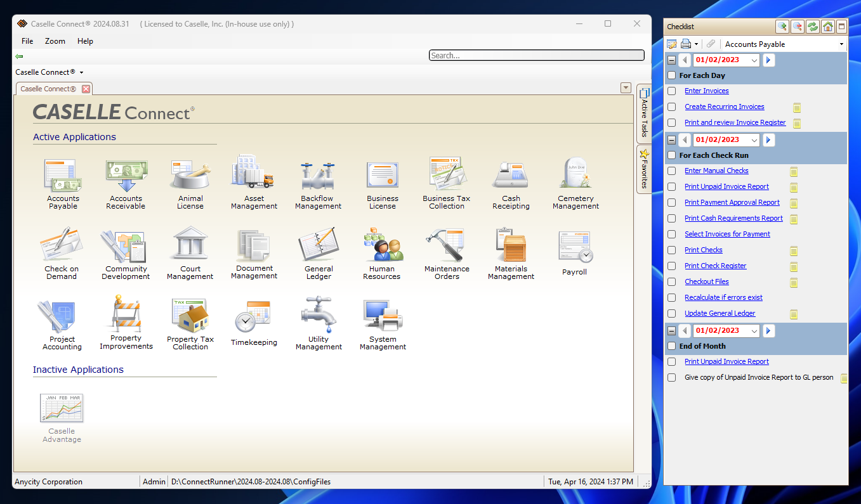
Task: Click the Checklist printer icon
Action: [x=686, y=44]
